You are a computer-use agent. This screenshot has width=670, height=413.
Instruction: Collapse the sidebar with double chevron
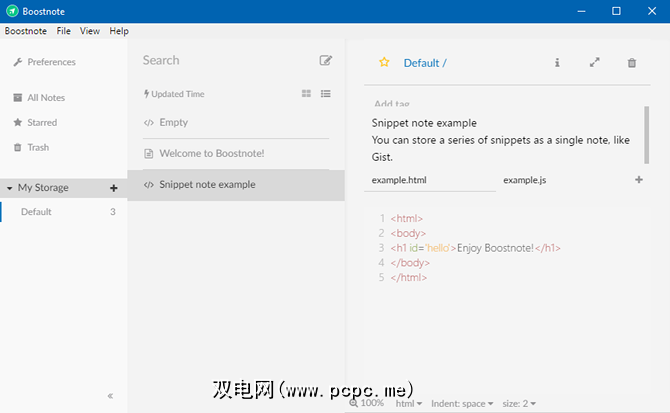[110, 396]
